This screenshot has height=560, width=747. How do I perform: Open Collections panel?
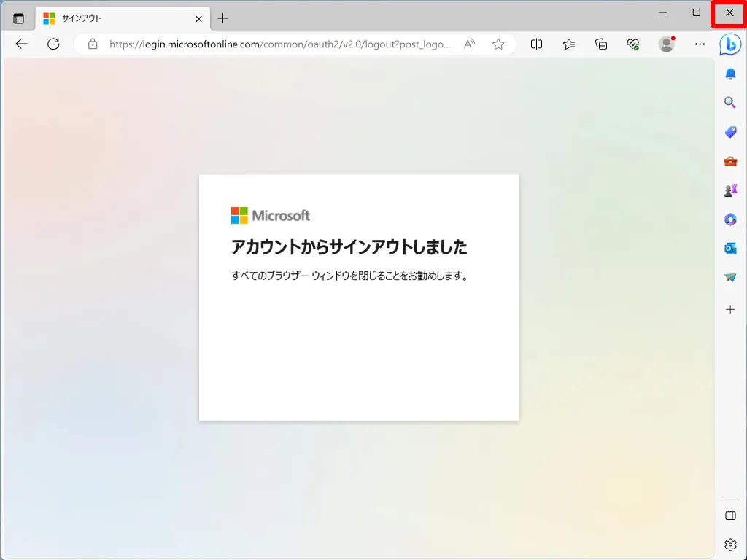click(601, 44)
